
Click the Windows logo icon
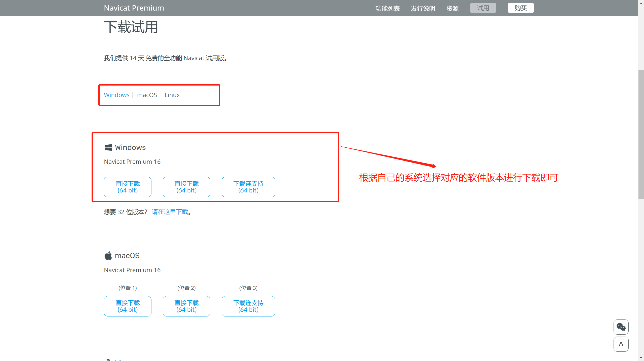[108, 147]
